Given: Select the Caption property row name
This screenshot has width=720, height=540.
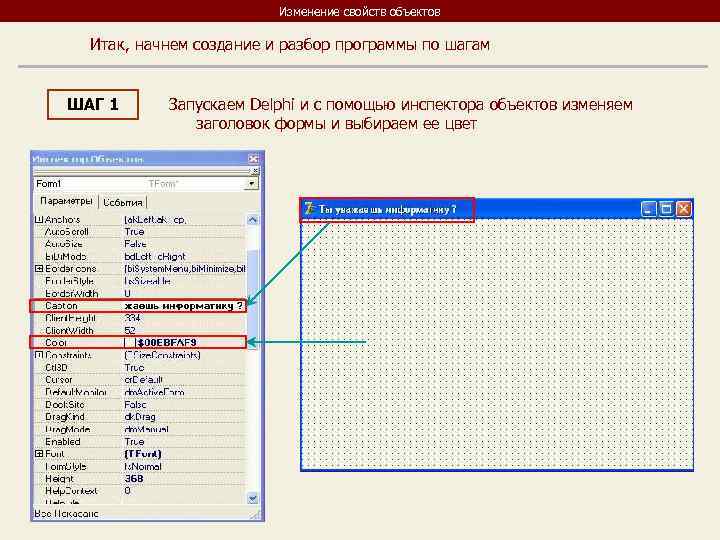Looking at the screenshot, I should click(x=61, y=306).
